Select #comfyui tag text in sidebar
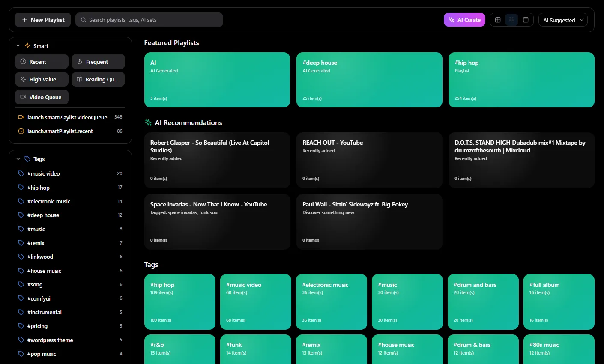This screenshot has width=604, height=364. [39, 298]
